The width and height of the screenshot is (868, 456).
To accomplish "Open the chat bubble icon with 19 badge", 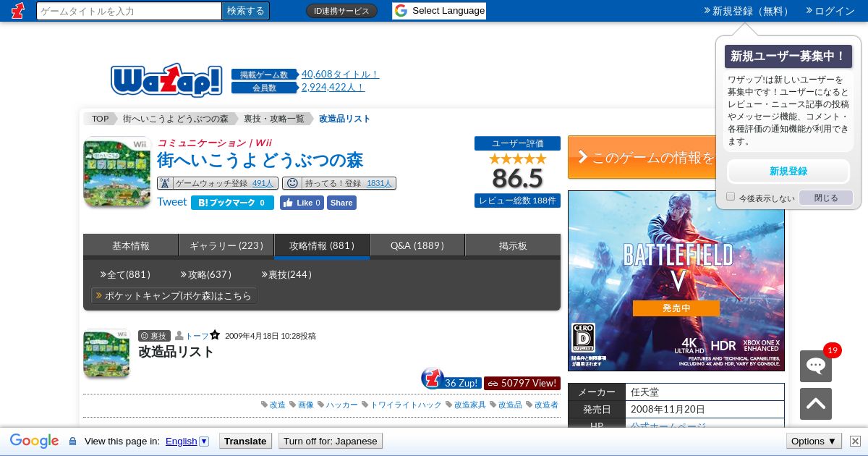I will tap(816, 366).
